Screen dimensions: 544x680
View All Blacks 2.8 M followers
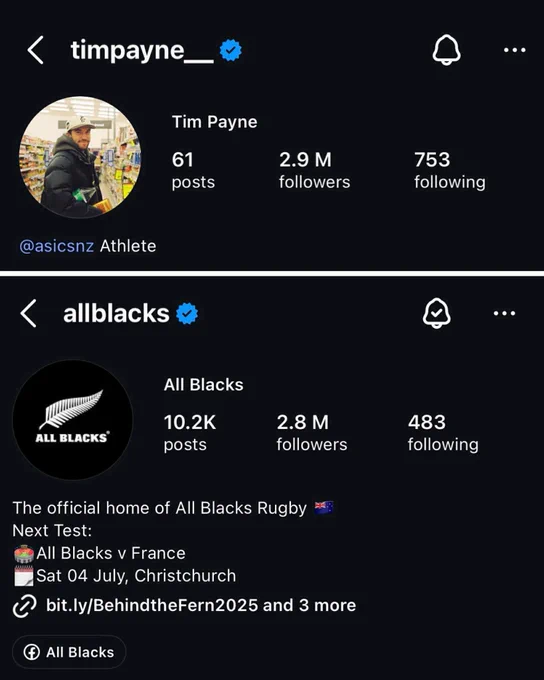coord(312,432)
